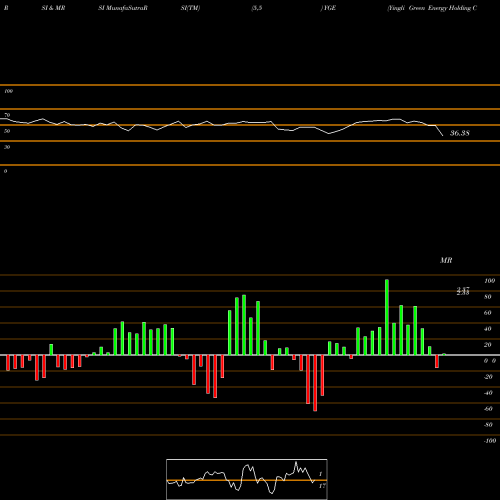Click the 100 label on the MR right axis
Image resolution: width=500 pixels, height=500 pixels.
click(x=490, y=281)
